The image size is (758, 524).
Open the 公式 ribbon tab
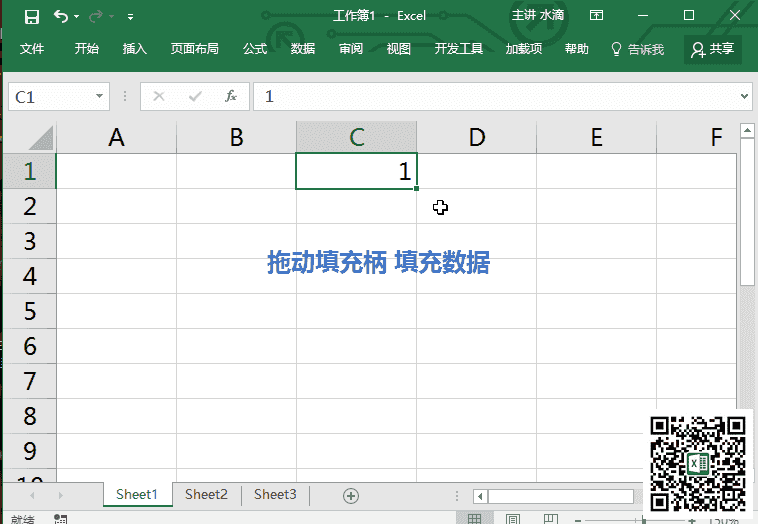click(255, 48)
